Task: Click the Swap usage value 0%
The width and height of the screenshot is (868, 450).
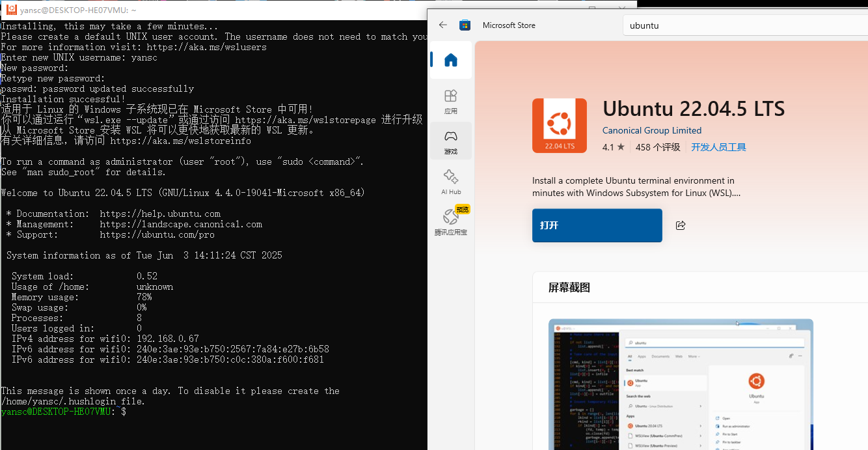Action: click(x=142, y=308)
